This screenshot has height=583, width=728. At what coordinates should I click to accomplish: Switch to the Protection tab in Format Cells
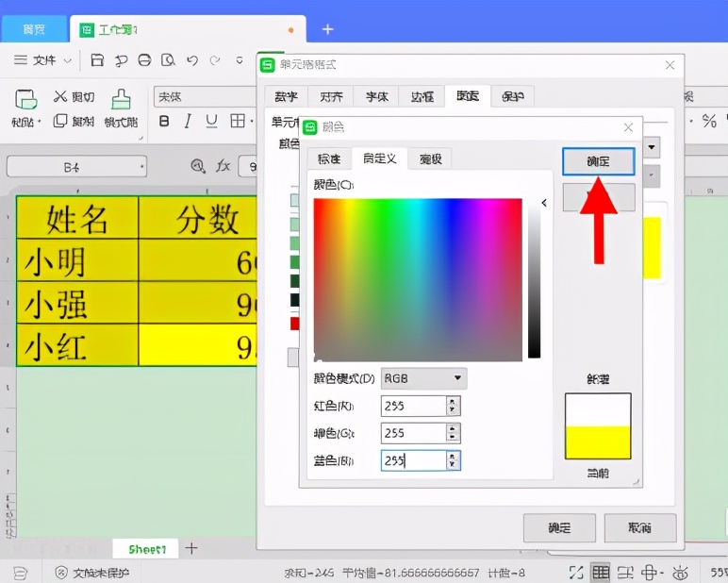click(513, 96)
